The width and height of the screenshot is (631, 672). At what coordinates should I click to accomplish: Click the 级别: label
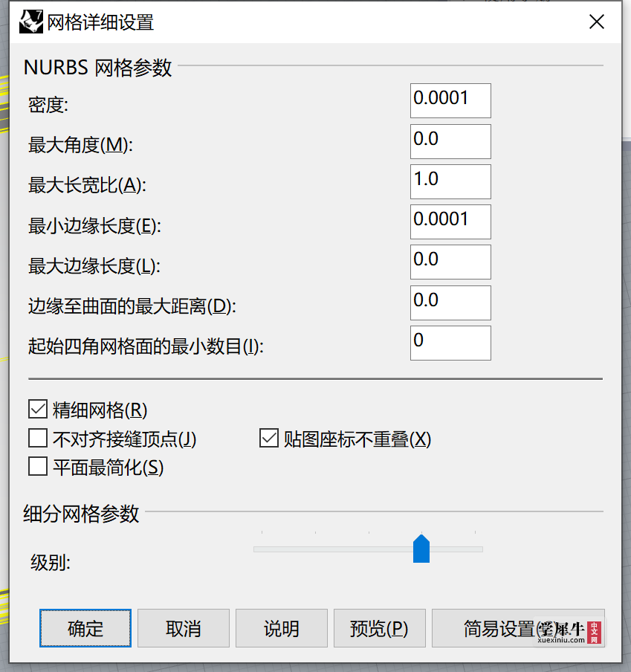pyautogui.click(x=50, y=562)
